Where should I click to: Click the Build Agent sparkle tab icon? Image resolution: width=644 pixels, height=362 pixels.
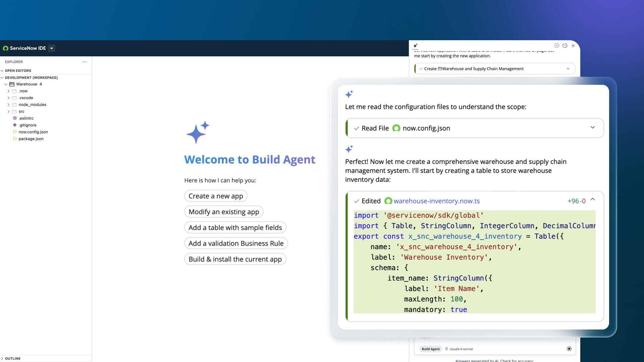click(x=415, y=46)
